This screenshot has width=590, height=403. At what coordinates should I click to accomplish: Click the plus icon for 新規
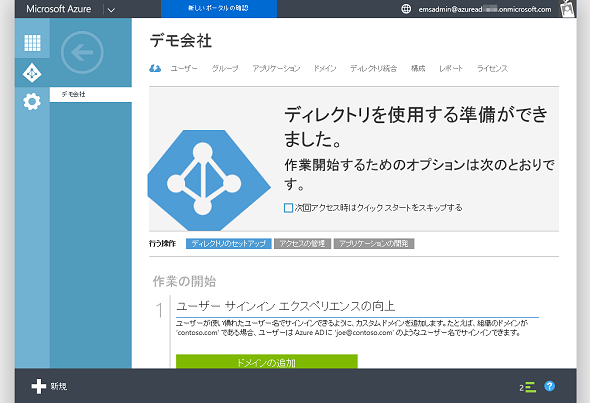tap(39, 386)
